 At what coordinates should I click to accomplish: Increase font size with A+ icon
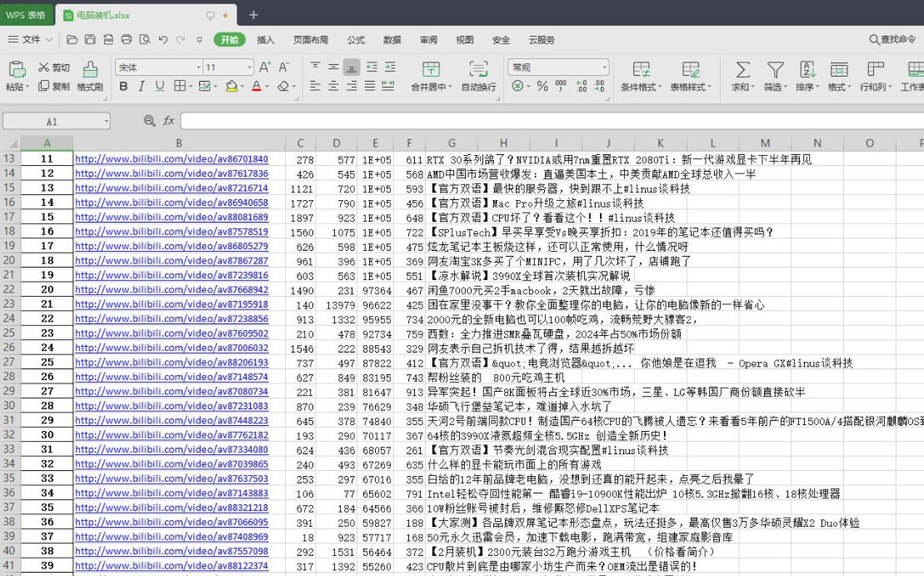point(265,68)
